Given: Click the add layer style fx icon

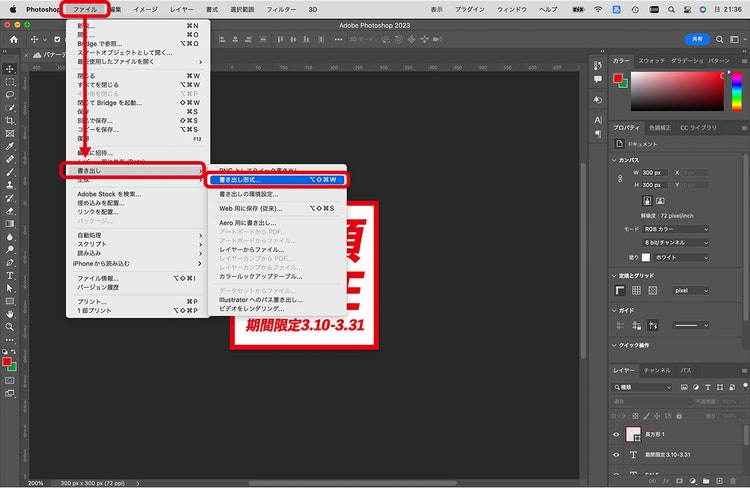Looking at the screenshot, I should pos(666,481).
